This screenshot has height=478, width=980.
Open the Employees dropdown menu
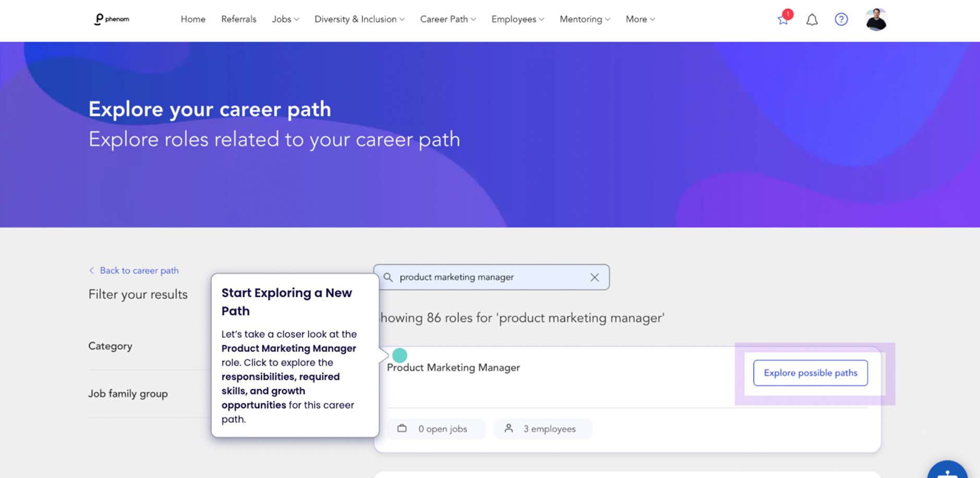pyautogui.click(x=517, y=19)
